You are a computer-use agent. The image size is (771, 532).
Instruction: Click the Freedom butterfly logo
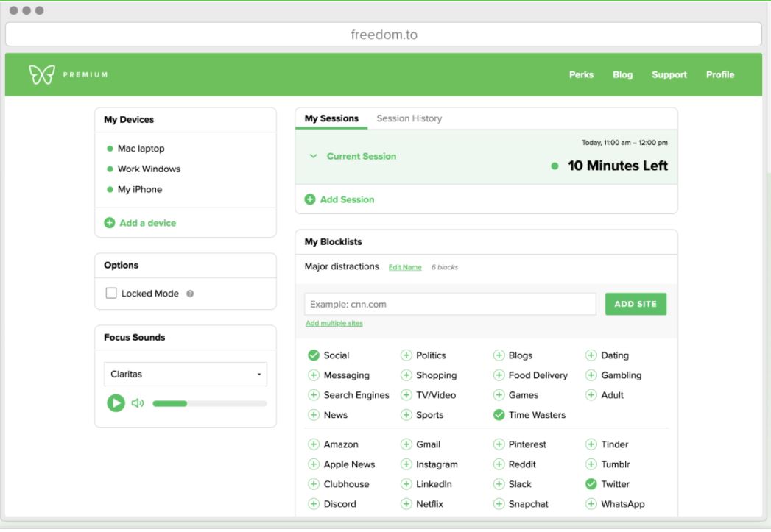(42, 74)
